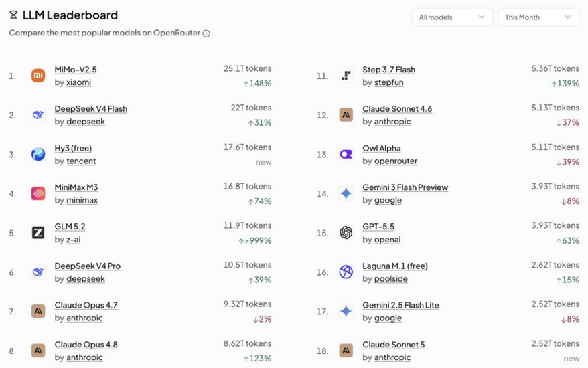Open the Claude Sonnet 5 model link

pyautogui.click(x=393, y=345)
